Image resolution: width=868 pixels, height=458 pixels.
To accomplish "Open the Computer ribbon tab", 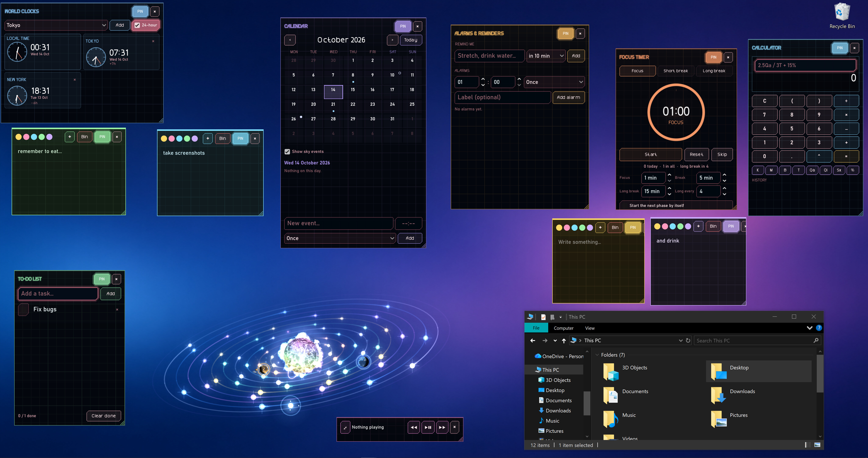I will [563, 328].
